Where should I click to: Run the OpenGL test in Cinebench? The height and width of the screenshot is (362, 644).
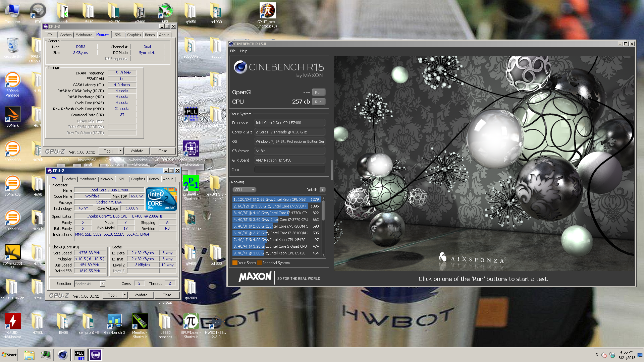point(318,93)
